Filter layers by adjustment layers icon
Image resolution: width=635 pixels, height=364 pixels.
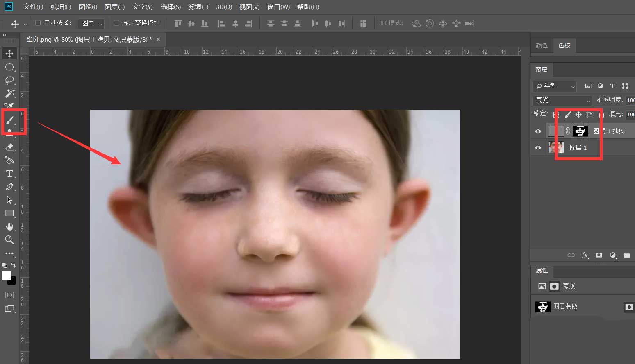tap(600, 86)
